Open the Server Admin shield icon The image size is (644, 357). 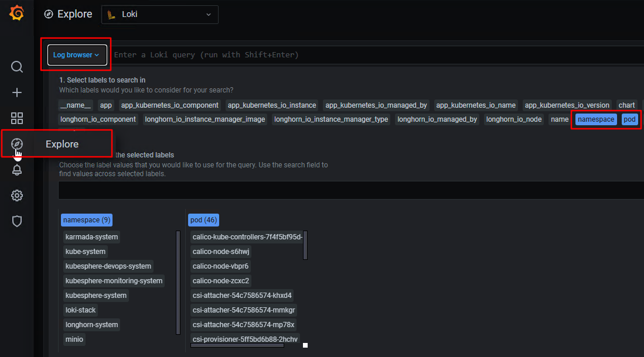pos(16,221)
